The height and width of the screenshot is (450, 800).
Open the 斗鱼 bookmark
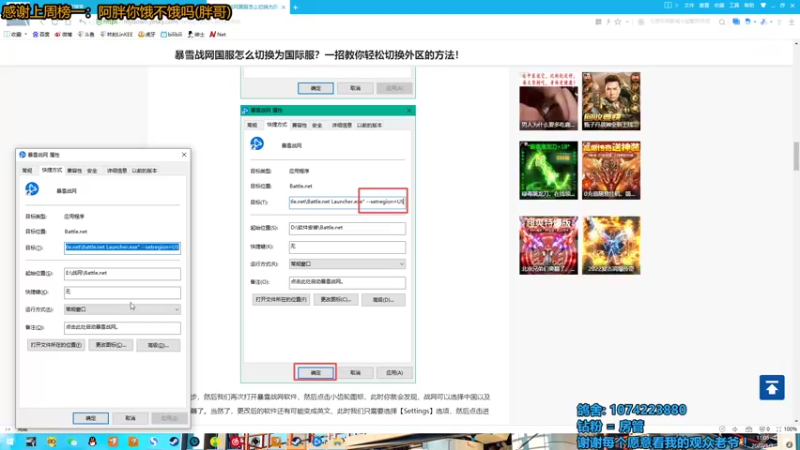coord(86,34)
